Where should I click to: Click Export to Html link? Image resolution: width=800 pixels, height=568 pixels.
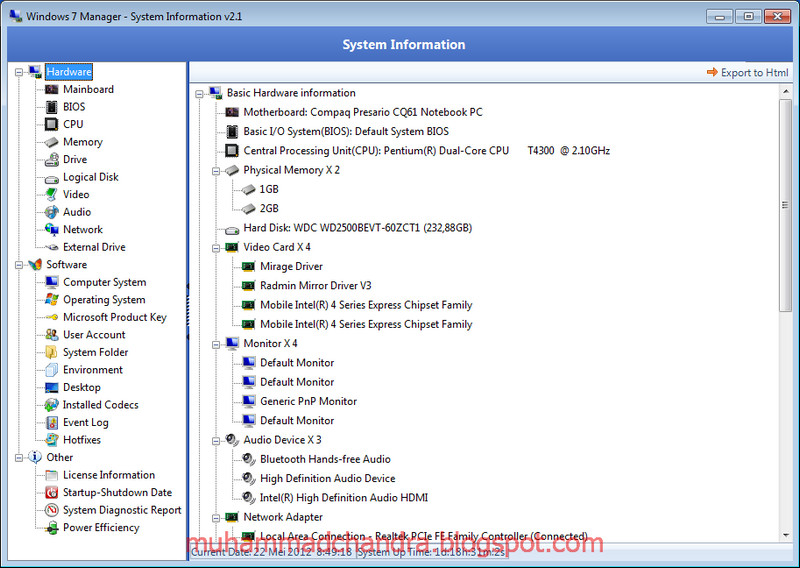point(747,72)
